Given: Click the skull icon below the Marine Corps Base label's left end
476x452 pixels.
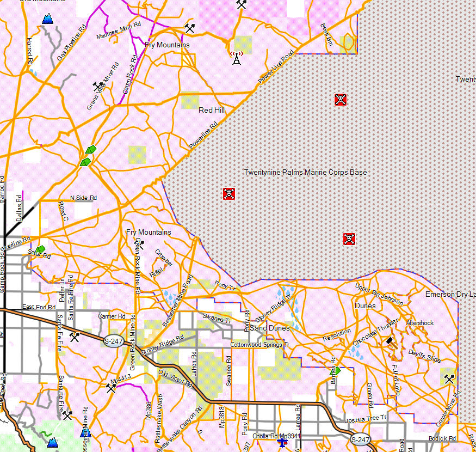Looking at the screenshot, I should 229,194.
